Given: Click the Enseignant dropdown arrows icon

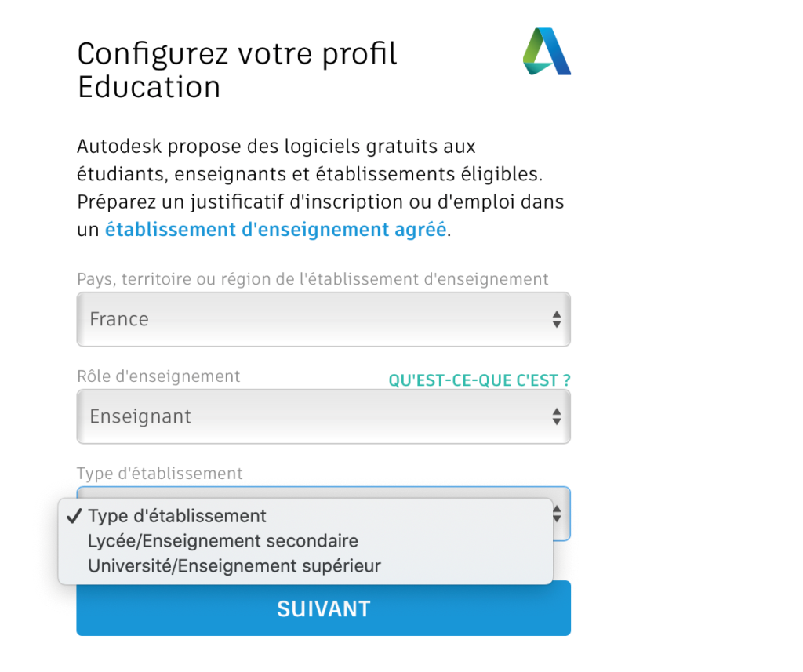Looking at the screenshot, I should tap(557, 416).
